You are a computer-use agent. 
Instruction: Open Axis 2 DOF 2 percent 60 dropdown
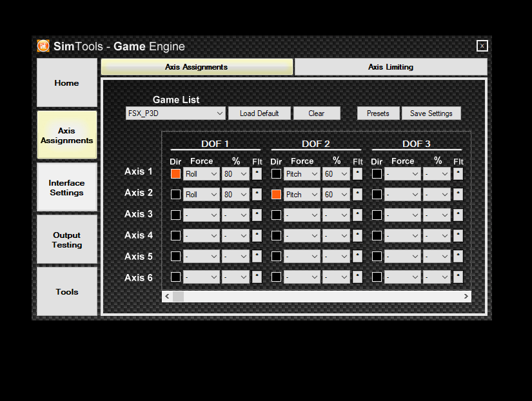336,195
